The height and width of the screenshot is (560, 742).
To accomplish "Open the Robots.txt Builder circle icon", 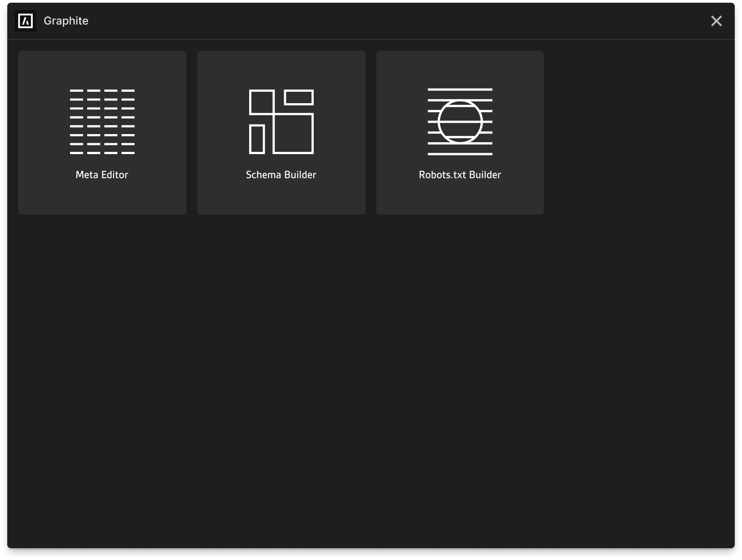I will 460,122.
